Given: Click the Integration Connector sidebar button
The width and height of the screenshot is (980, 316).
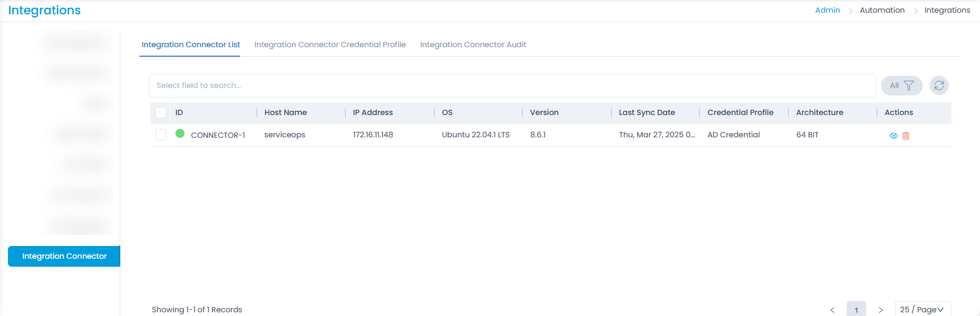Looking at the screenshot, I should 64,256.
